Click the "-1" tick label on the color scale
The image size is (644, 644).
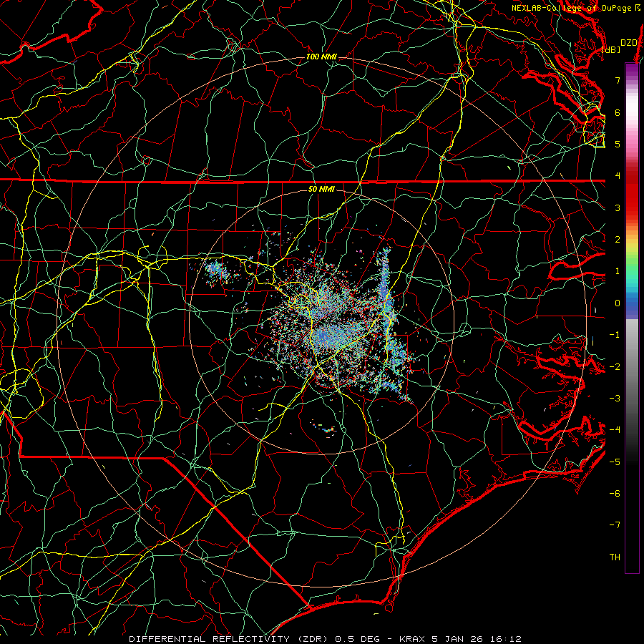point(615,335)
